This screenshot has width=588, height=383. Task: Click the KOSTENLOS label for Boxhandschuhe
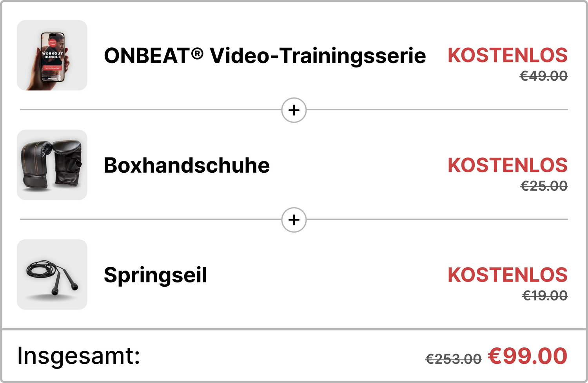(507, 165)
